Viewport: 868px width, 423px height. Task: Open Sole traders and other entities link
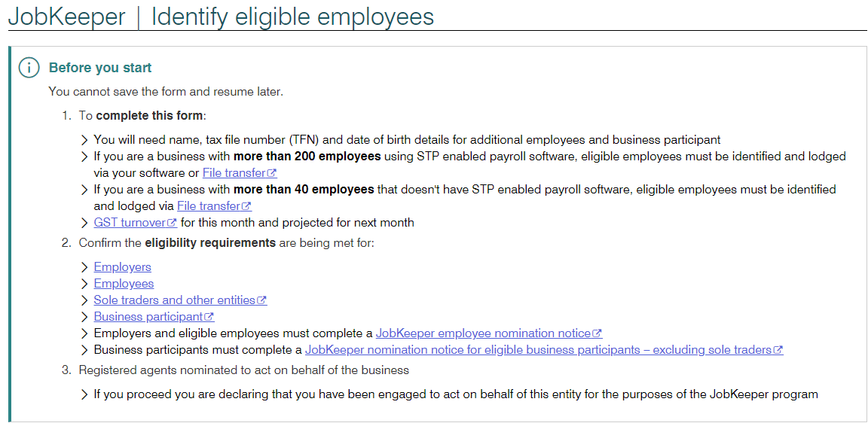coord(176,300)
